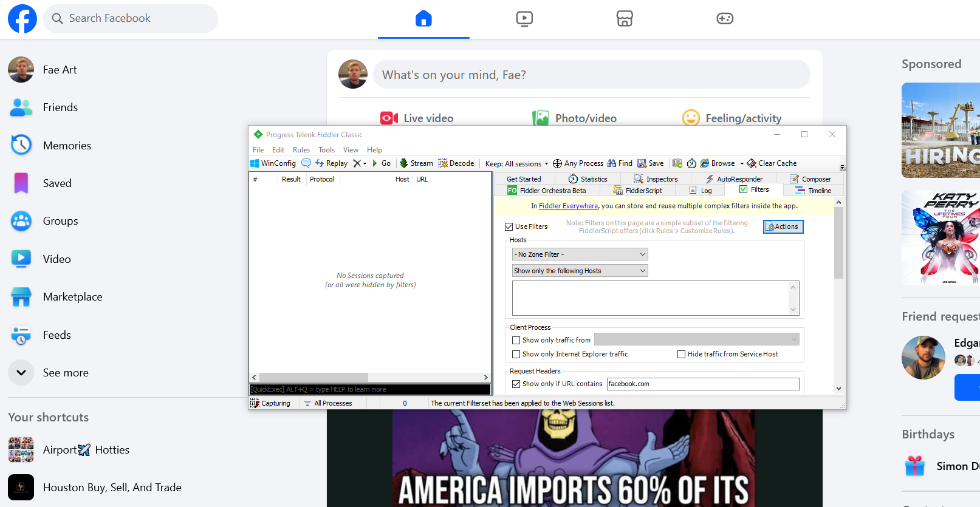Open Groups in the Facebook sidebar

click(44, 221)
